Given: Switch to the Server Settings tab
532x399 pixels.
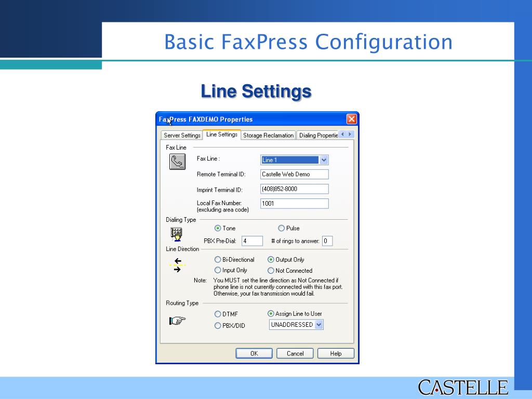Looking at the screenshot, I should (x=182, y=135).
